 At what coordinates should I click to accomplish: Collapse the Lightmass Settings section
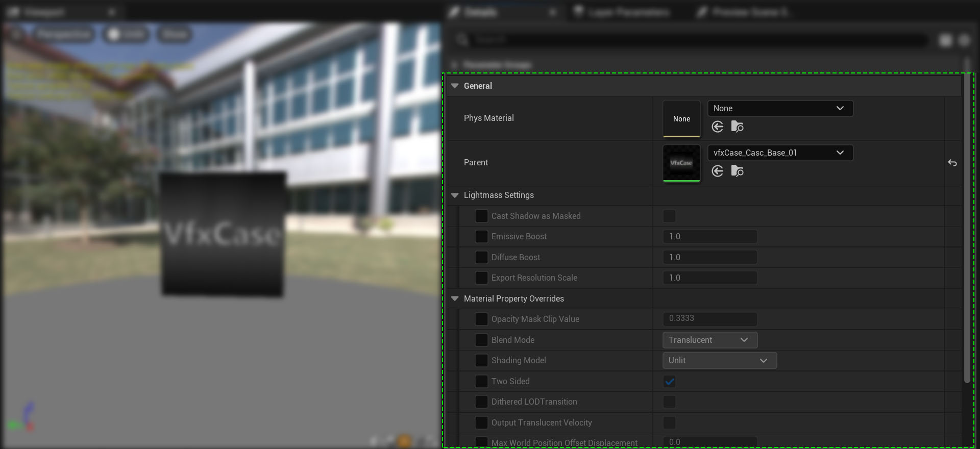tap(455, 195)
